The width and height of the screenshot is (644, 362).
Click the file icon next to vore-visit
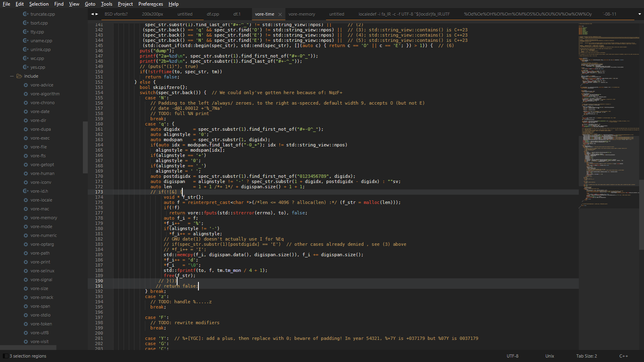tap(26, 341)
